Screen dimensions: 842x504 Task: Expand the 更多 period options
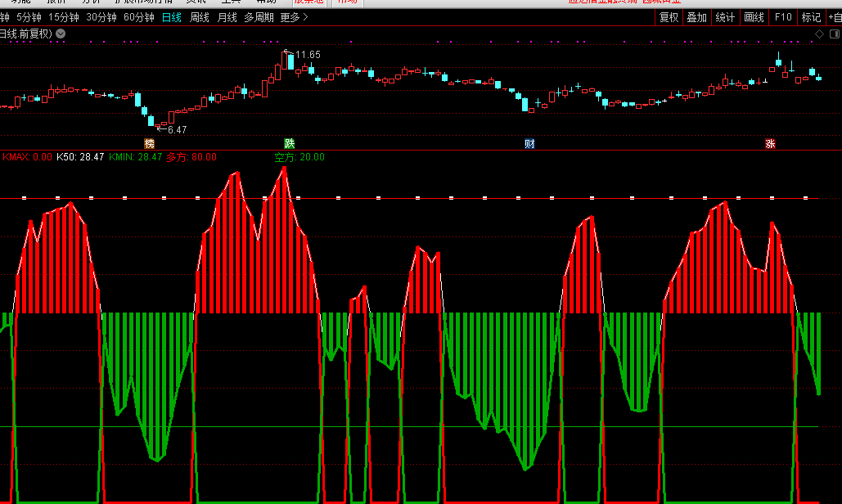pos(294,17)
